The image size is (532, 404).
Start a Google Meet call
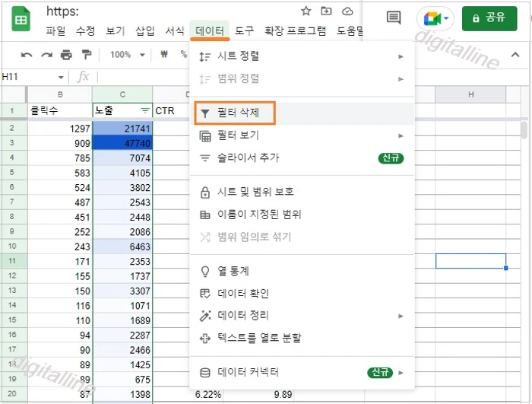[x=435, y=18]
